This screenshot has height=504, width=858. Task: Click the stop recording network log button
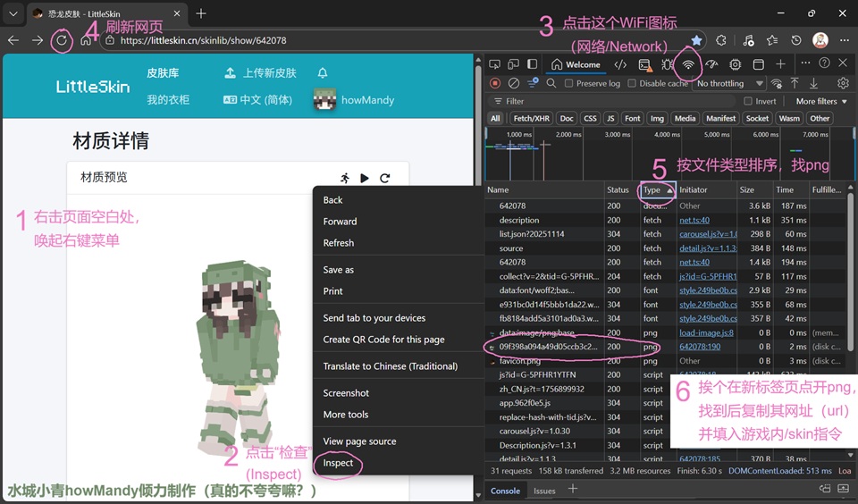click(495, 83)
